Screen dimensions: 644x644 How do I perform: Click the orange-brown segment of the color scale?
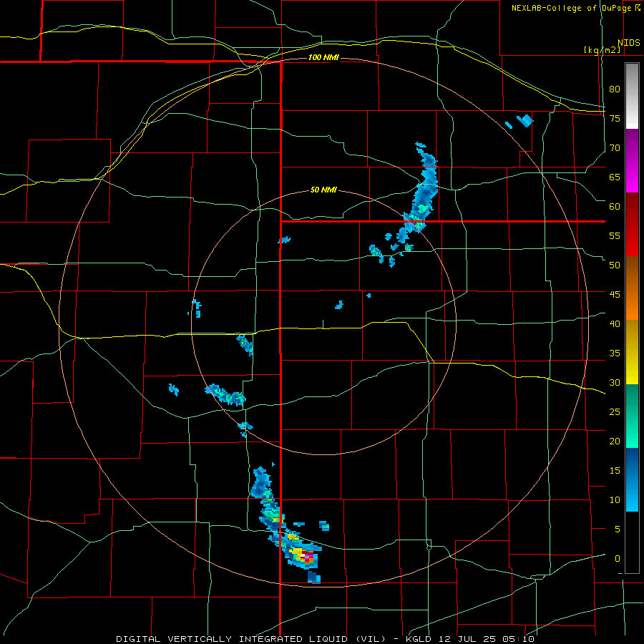tap(632, 288)
